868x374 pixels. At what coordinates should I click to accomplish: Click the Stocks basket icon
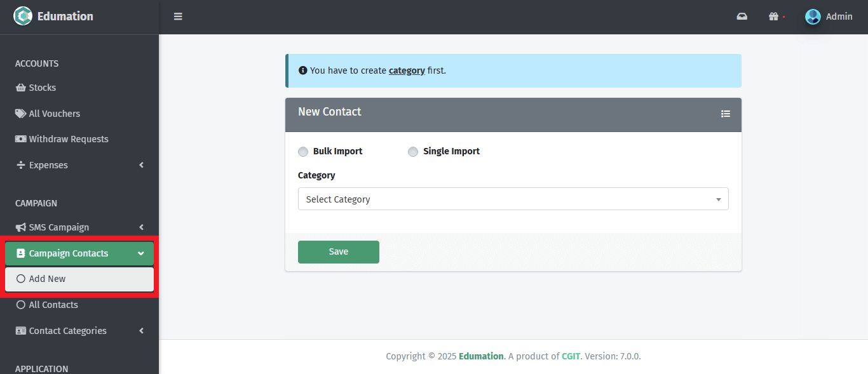tap(20, 88)
